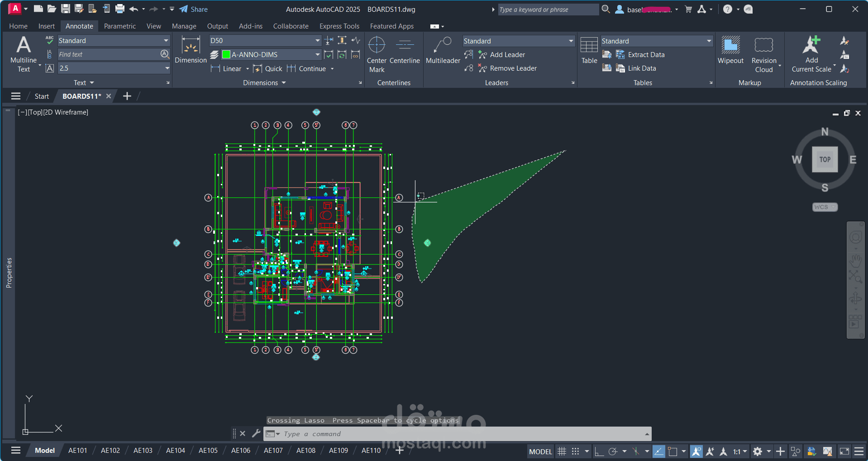
Task: Open the Quick dimension tool
Action: coord(268,68)
